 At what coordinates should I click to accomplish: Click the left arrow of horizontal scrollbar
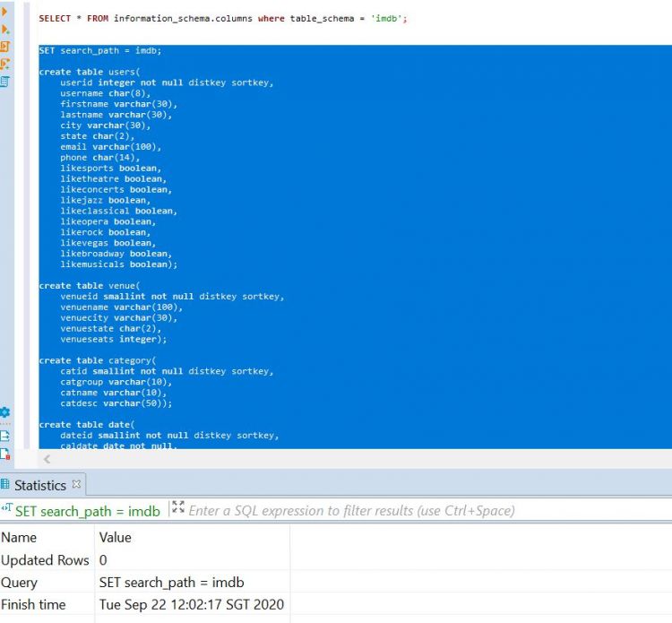click(x=47, y=458)
